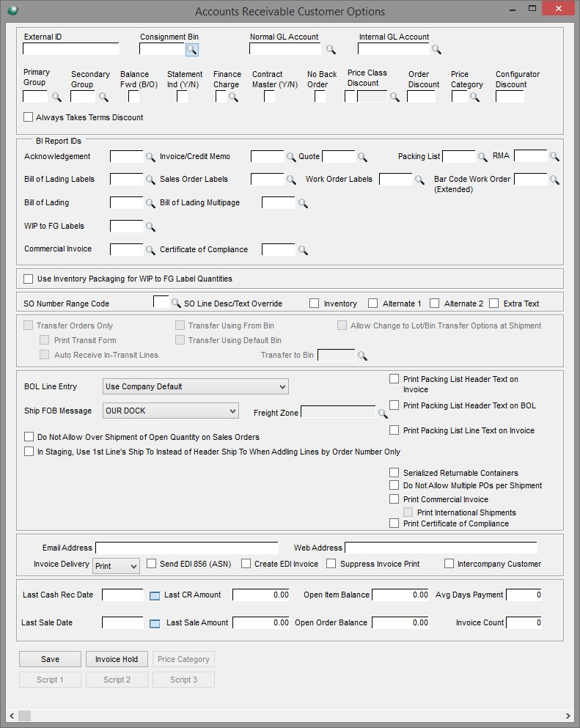Screen dimensions: 580x728
Task: Tick the Alternate 2 checkbox
Action: pos(435,304)
